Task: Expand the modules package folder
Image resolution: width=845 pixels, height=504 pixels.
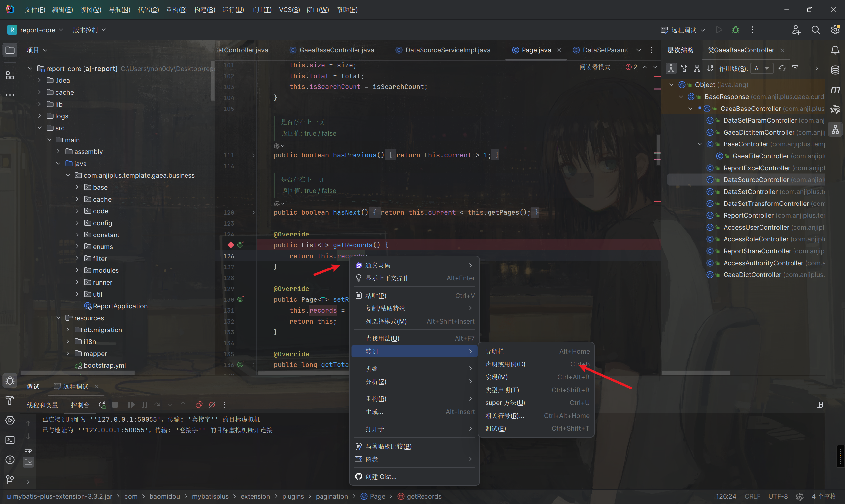Action: coord(77,270)
